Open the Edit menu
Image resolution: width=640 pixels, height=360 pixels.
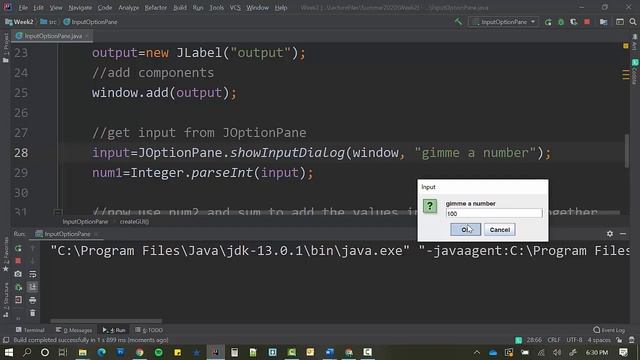tap(38, 7)
